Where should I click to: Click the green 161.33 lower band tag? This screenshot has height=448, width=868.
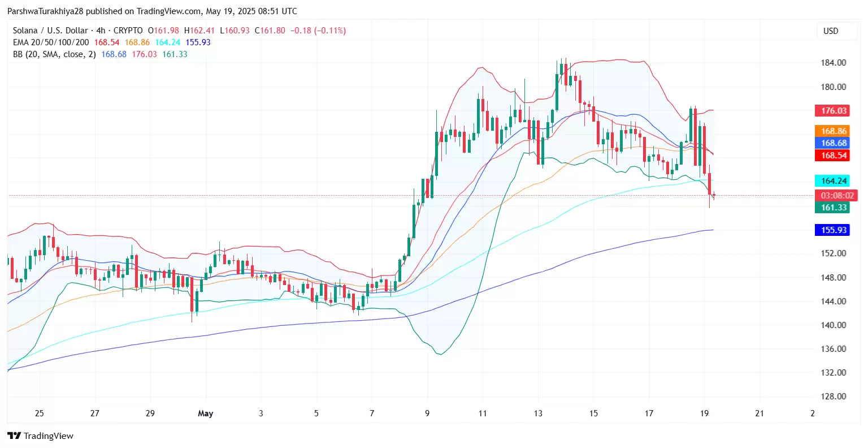tap(834, 208)
